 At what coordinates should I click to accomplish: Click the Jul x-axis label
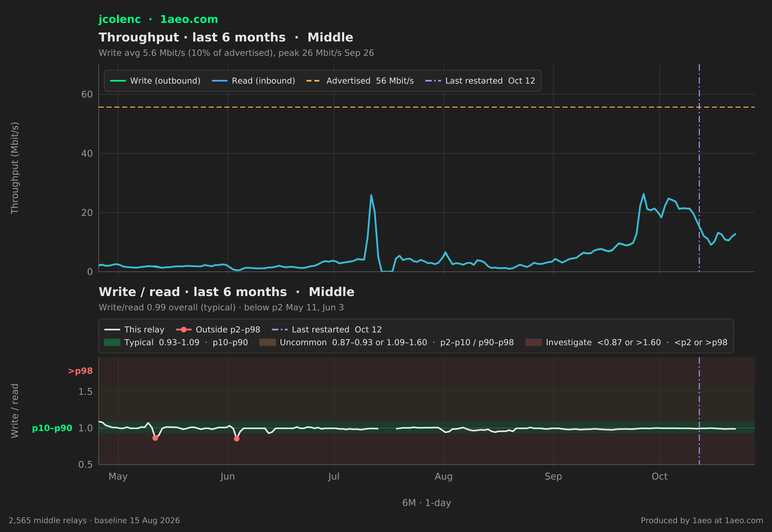[334, 477]
